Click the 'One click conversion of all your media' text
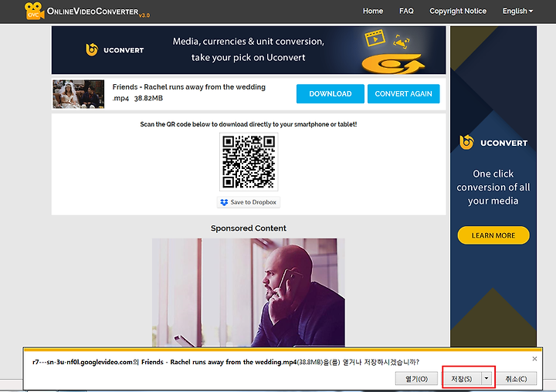This screenshot has width=556, height=392. [493, 188]
